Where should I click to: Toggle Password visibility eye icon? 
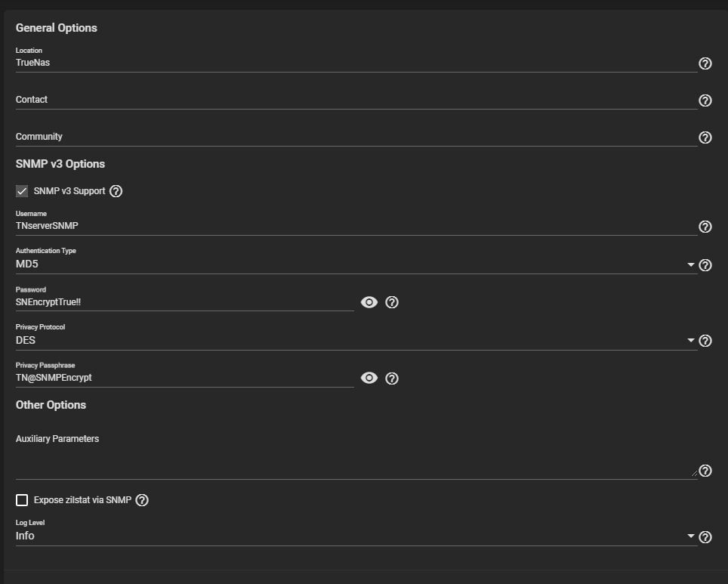point(369,302)
